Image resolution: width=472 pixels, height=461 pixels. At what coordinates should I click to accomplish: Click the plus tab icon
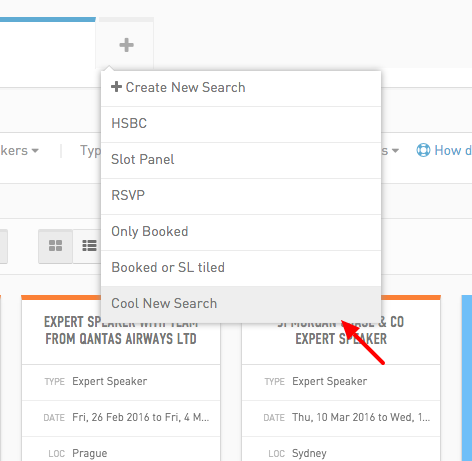[x=126, y=45]
